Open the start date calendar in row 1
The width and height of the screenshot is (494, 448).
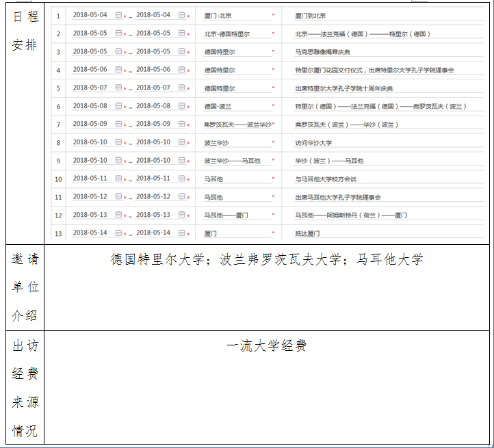pos(118,15)
